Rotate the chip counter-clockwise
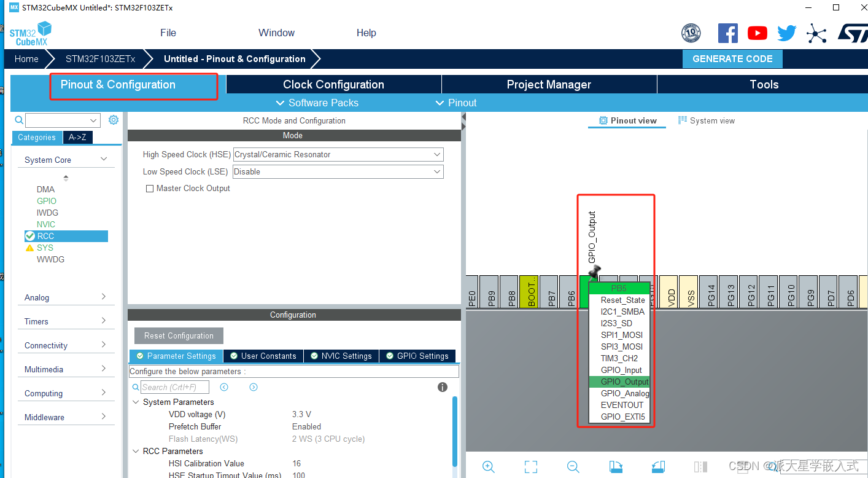The image size is (868, 478). click(x=658, y=467)
